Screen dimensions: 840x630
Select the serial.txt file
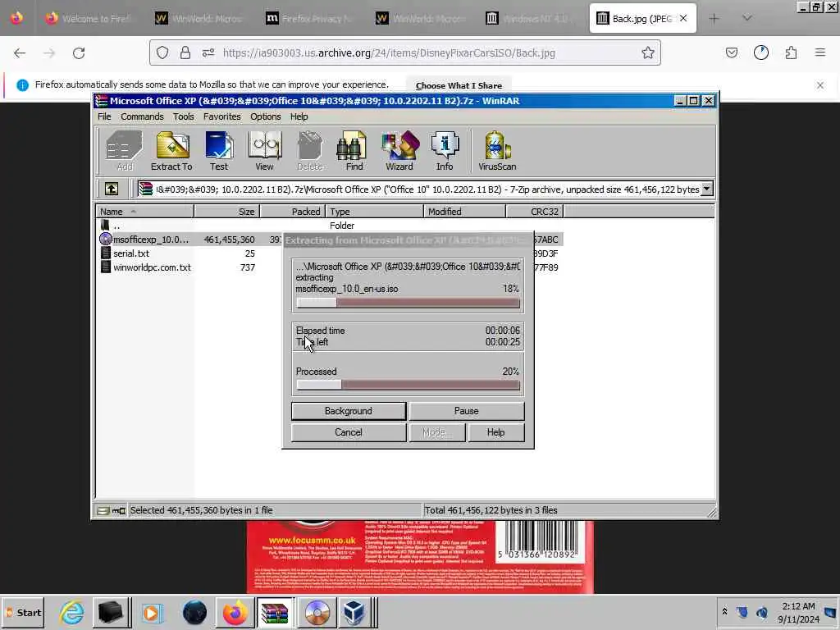tap(130, 253)
